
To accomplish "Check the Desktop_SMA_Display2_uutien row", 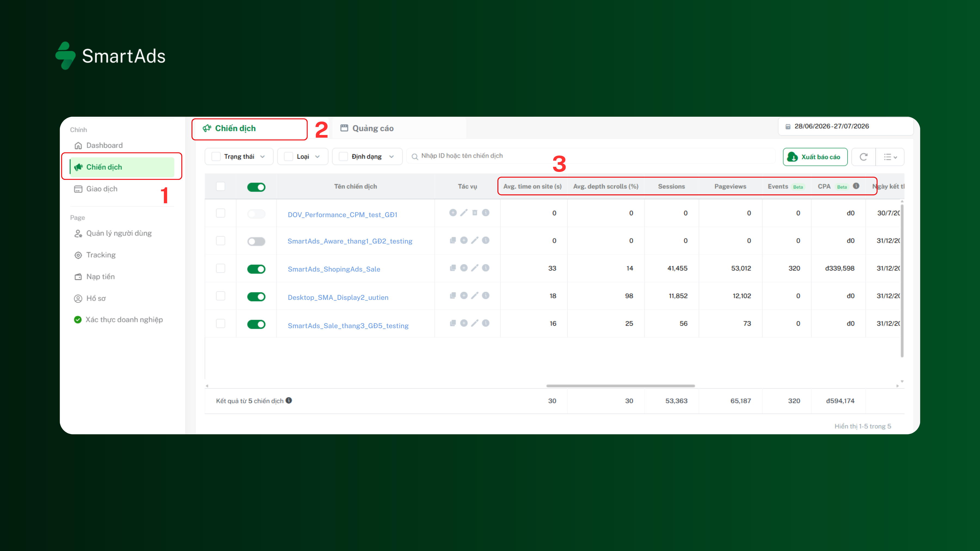I will click(x=221, y=296).
